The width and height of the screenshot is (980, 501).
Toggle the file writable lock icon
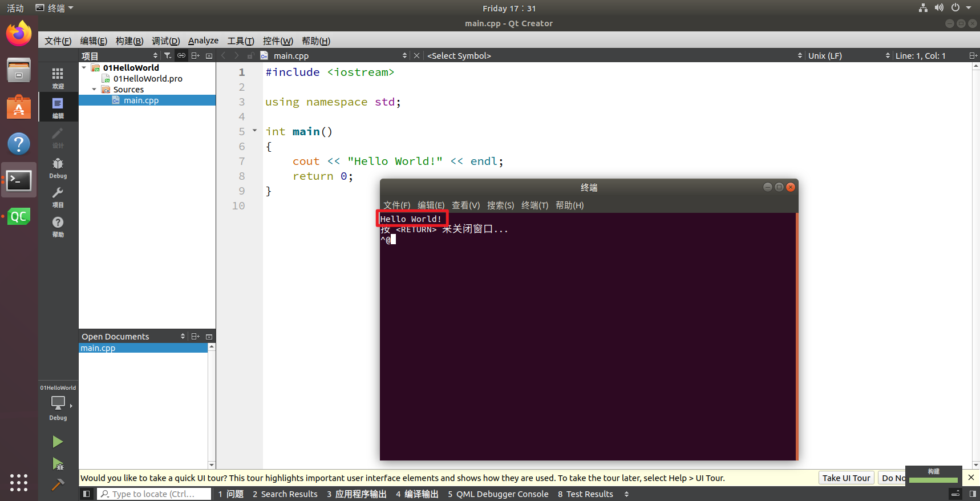[250, 55]
